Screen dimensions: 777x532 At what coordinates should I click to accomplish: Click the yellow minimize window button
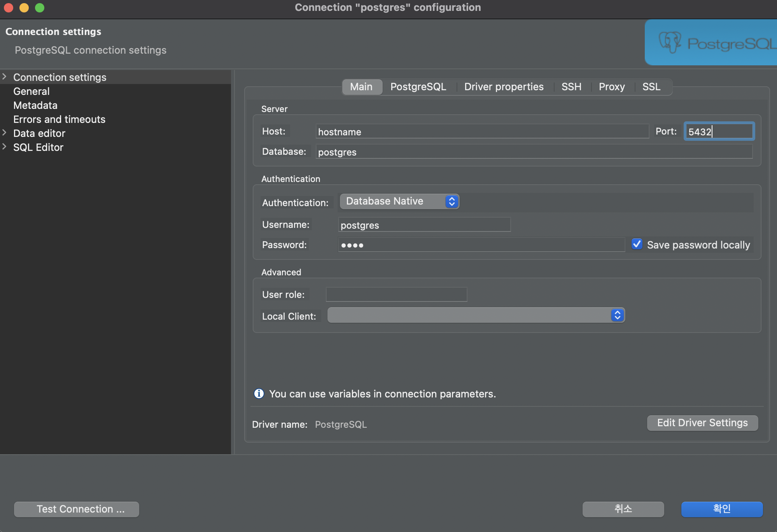(24, 7)
